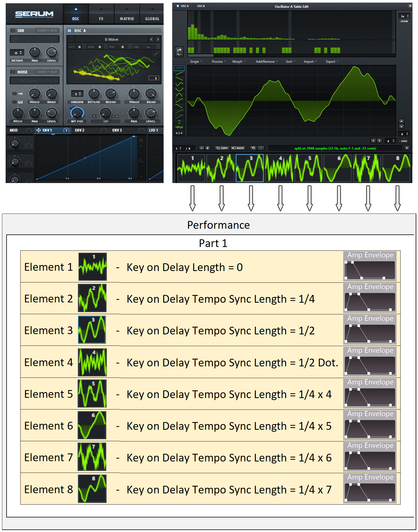Select wavetable frame 6 thumbnail
The image size is (418, 532).
(338, 168)
